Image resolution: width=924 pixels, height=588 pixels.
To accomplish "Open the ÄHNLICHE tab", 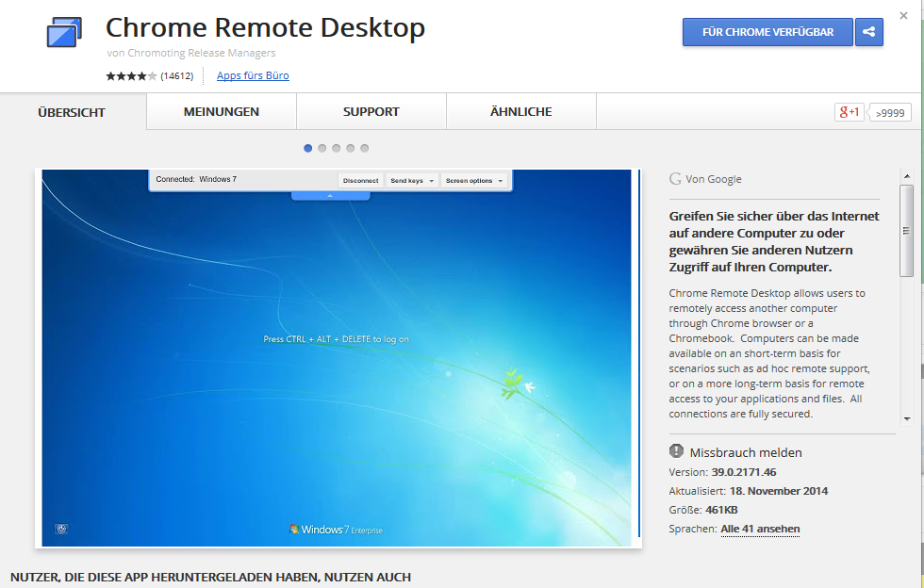I will tap(520, 111).
